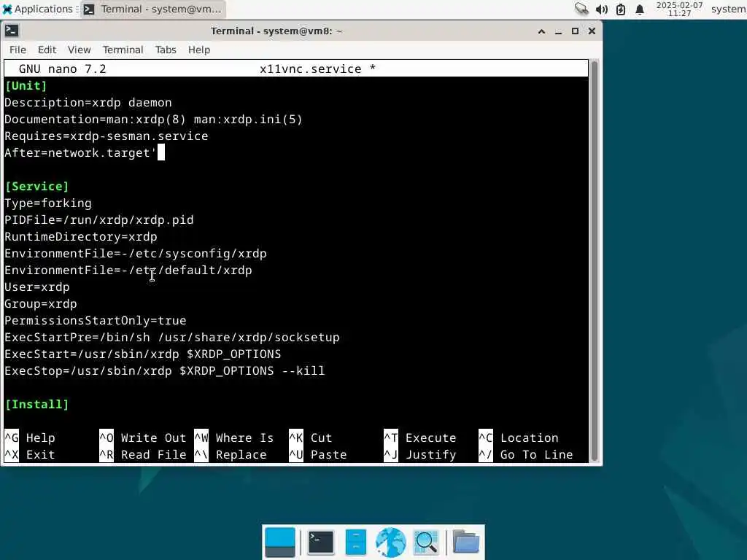Open the File menu
Viewport: 747px width, 560px height.
(x=18, y=50)
